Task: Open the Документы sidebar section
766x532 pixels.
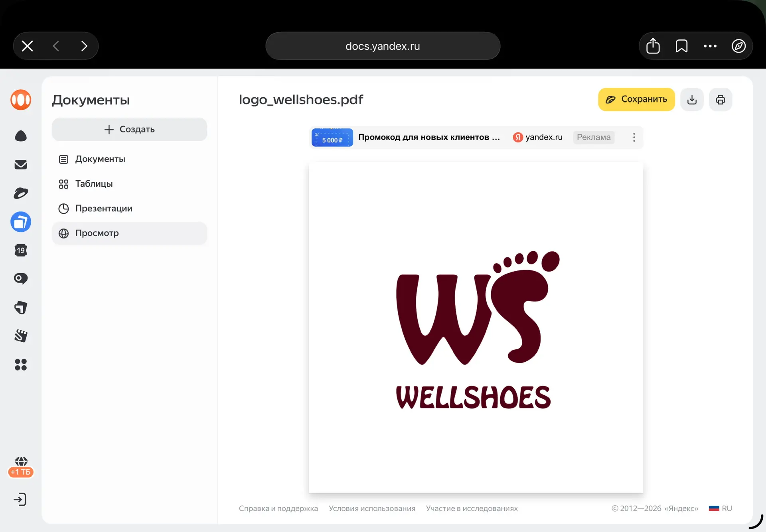Action: [x=100, y=159]
